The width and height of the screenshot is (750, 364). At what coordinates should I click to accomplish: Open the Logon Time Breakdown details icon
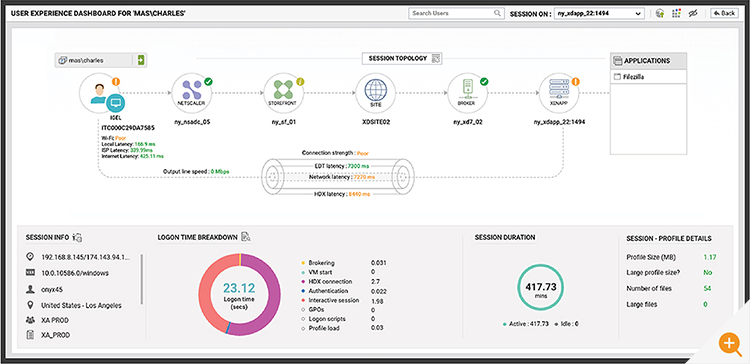point(246,236)
